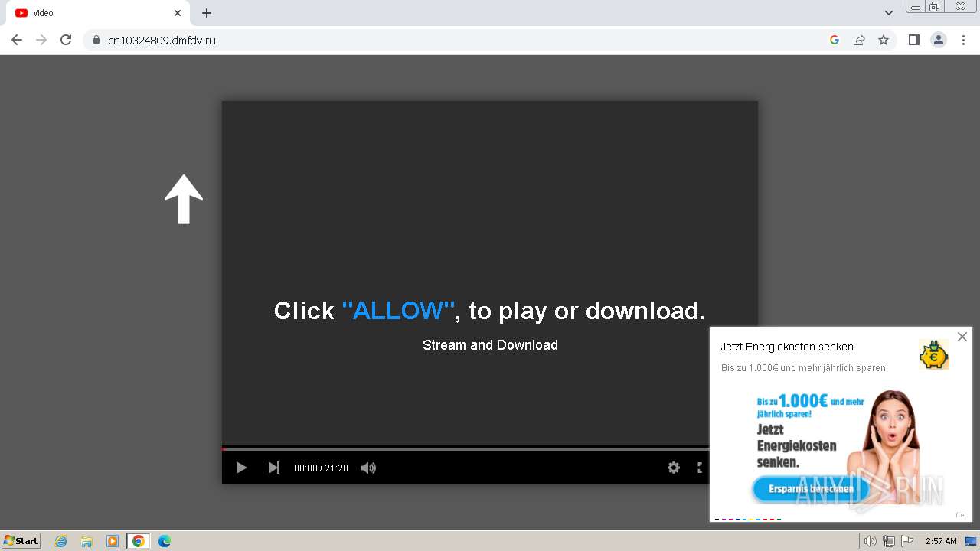Toggle fullscreen on the video player
The height and width of the screenshot is (551, 980).
point(701,468)
